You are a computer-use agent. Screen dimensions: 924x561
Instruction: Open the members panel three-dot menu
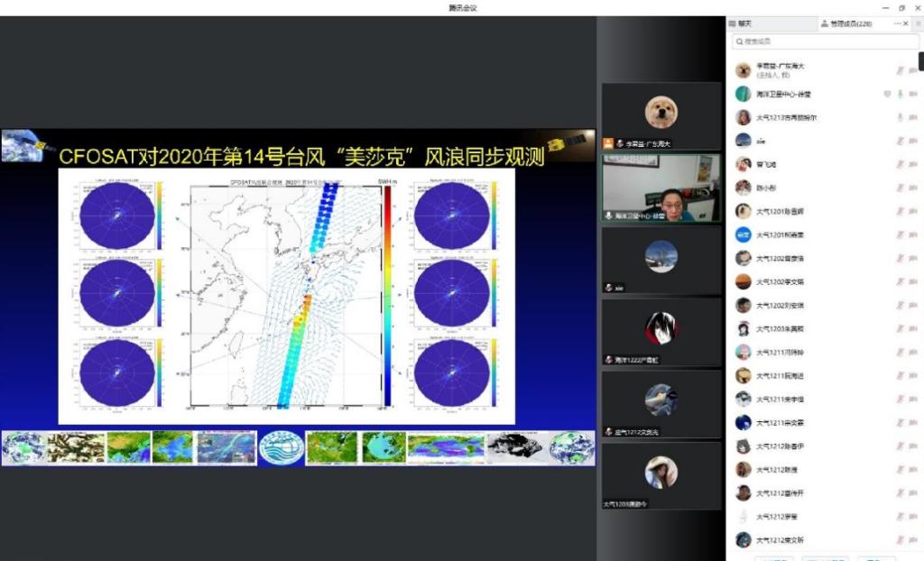coord(898,23)
